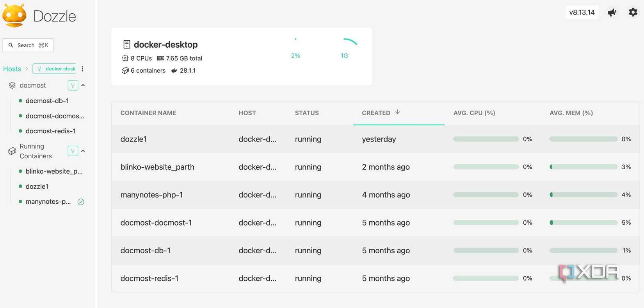
Task: Click the Hosts link in sidebar
Action: coord(12,69)
